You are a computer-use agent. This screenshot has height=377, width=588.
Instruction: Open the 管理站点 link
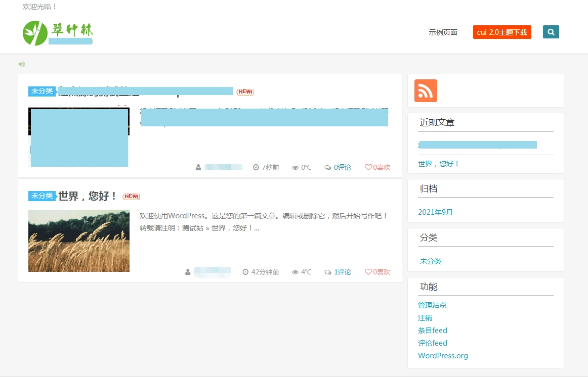pyautogui.click(x=432, y=305)
